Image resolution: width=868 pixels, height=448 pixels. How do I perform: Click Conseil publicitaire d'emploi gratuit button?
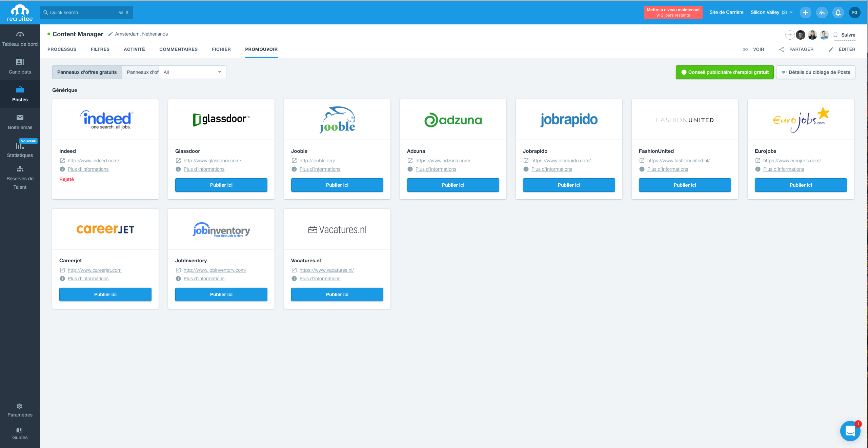click(x=725, y=72)
